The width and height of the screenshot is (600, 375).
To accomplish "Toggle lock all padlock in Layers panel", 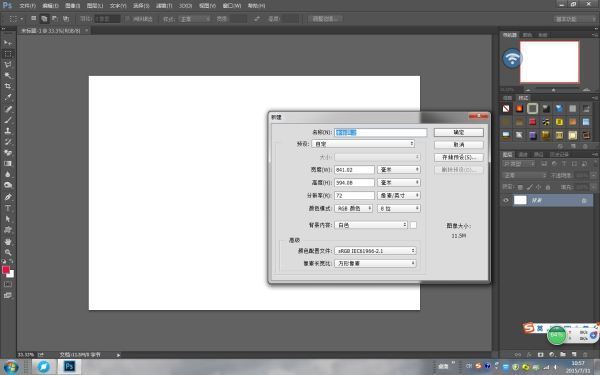I will 548,187.
